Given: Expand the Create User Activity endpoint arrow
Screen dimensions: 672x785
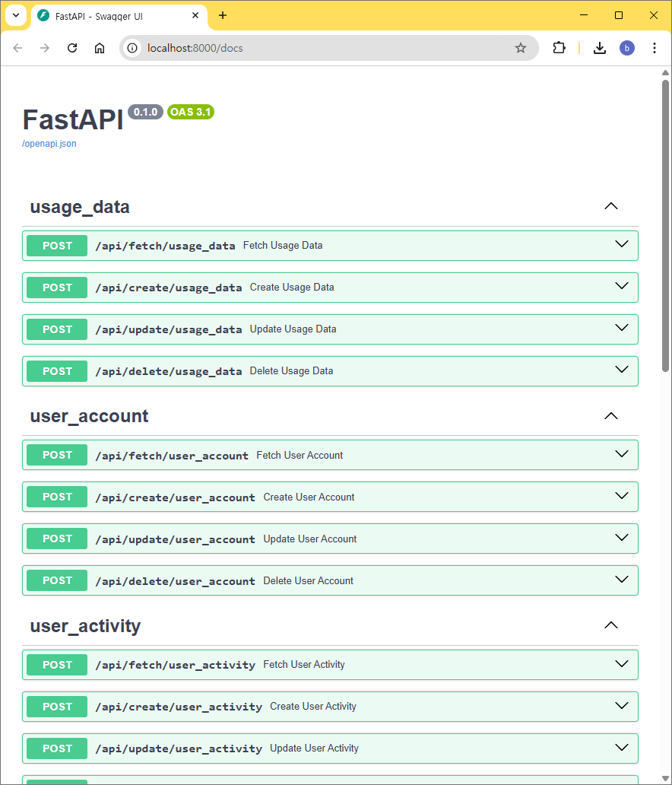Looking at the screenshot, I should 622,706.
